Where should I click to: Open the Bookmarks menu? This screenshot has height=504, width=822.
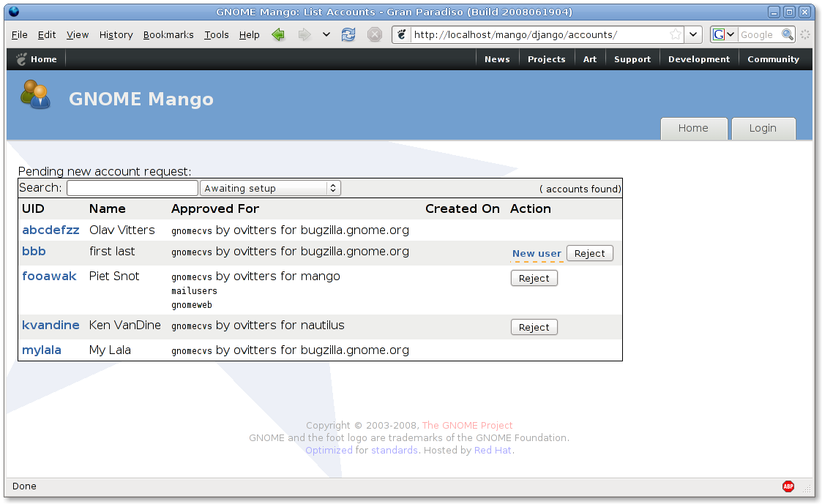coord(168,35)
